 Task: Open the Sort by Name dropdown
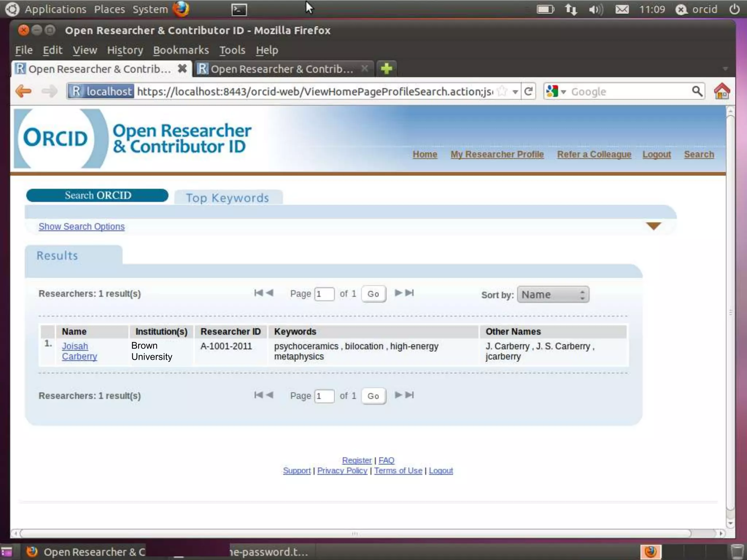click(553, 295)
